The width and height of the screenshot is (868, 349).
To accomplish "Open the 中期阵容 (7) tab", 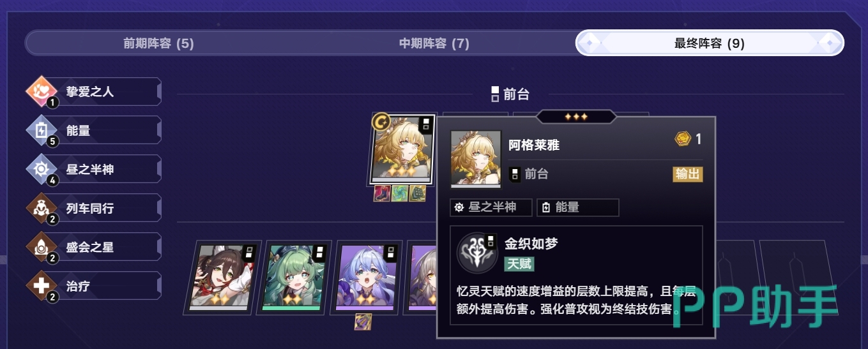I will tap(434, 43).
